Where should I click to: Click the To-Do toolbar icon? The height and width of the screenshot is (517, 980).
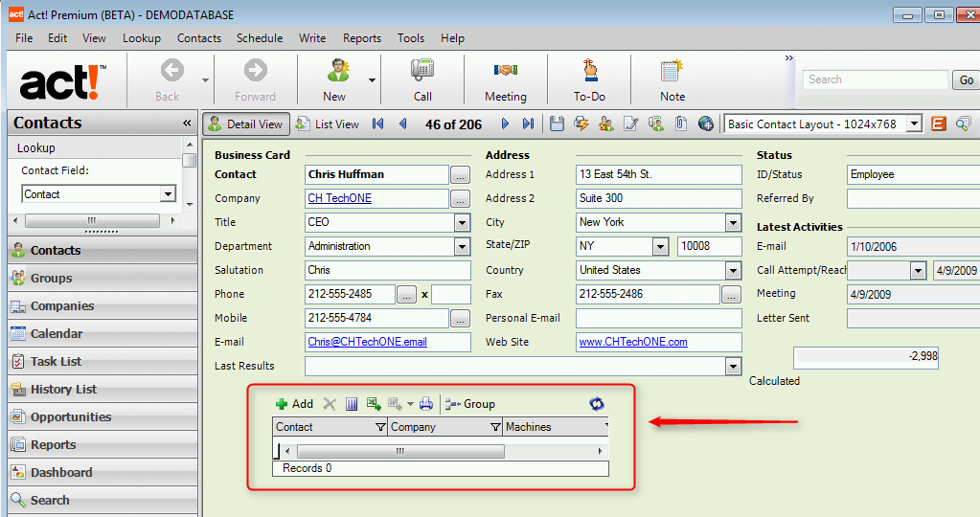click(589, 79)
